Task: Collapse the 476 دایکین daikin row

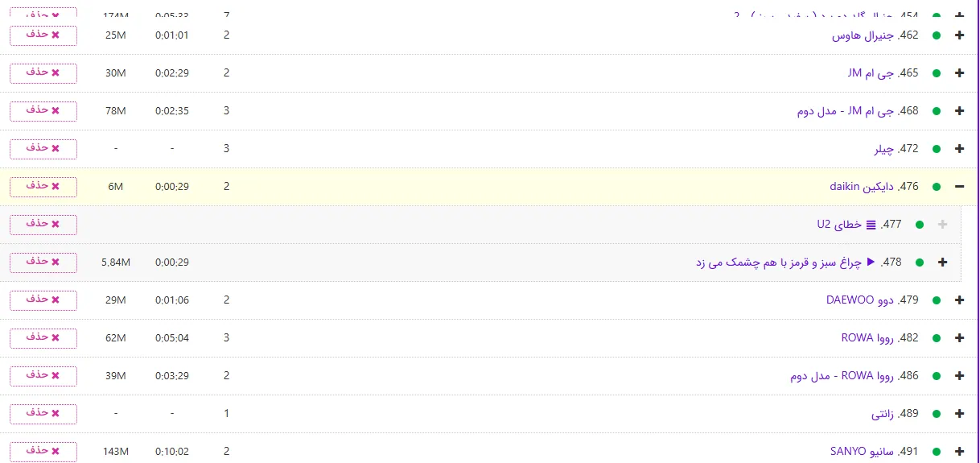Action: (x=958, y=187)
